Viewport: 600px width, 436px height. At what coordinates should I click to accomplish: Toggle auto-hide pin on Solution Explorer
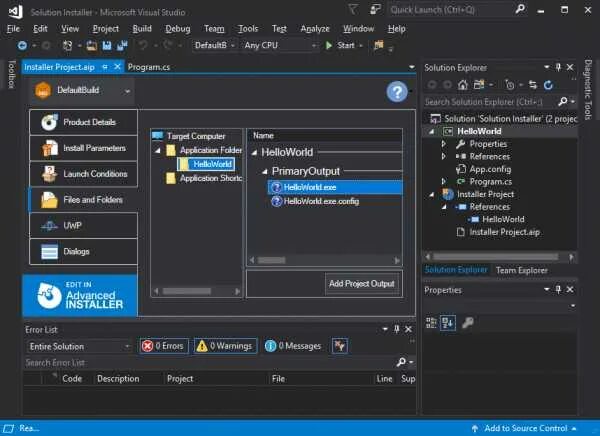(558, 67)
